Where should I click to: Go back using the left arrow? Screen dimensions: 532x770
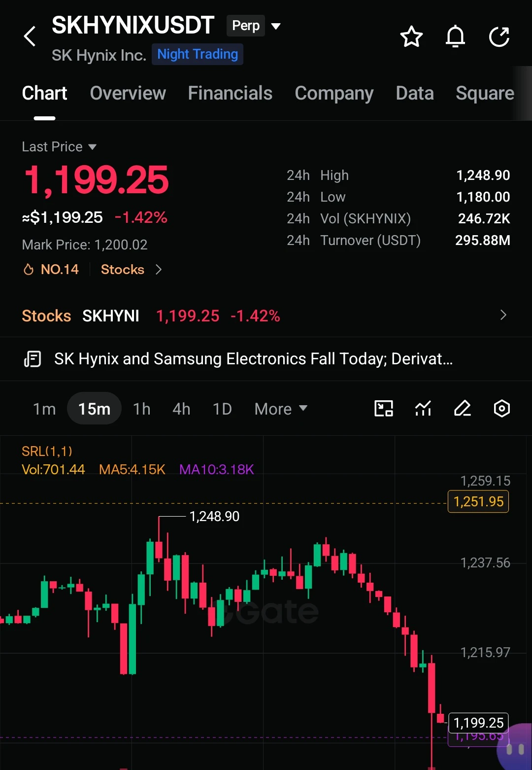(30, 36)
